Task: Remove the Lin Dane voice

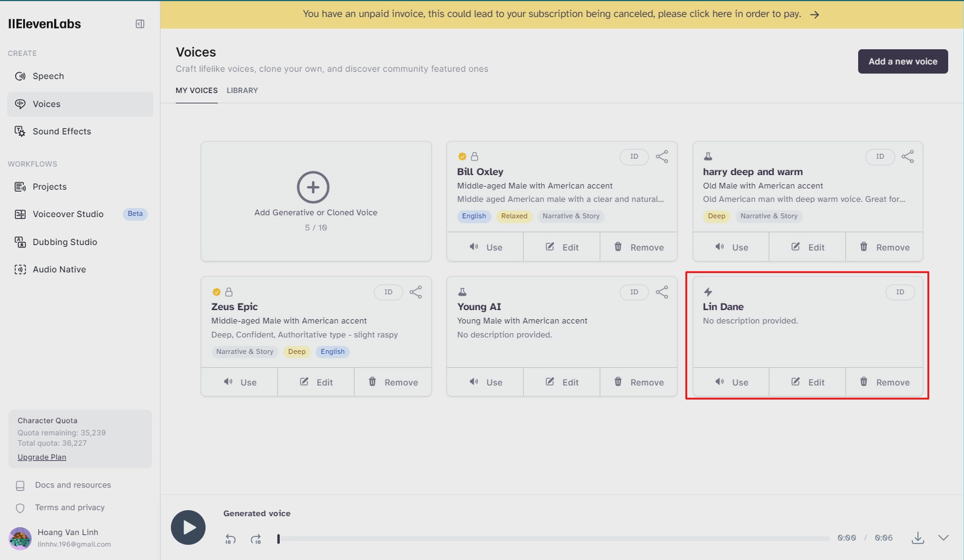Action: (x=884, y=382)
